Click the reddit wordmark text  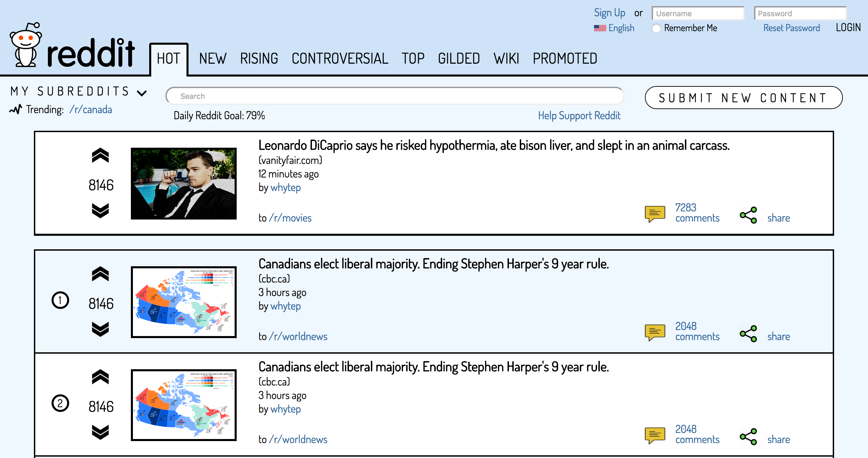click(91, 53)
